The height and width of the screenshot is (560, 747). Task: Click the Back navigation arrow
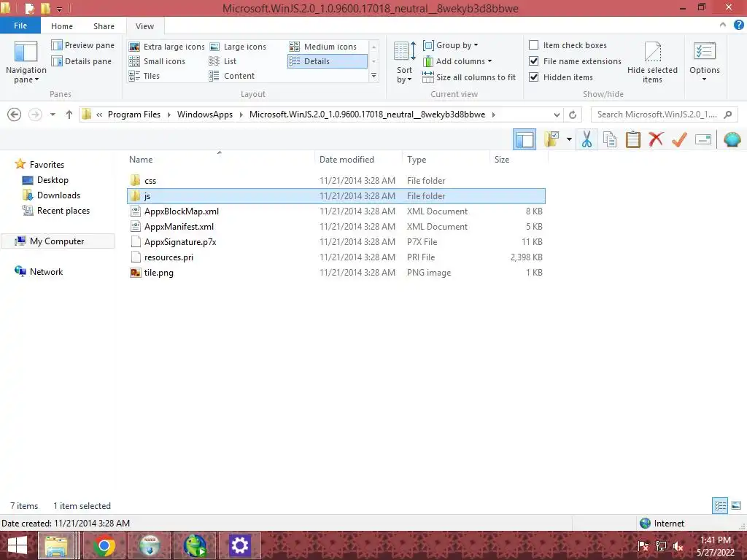point(15,114)
